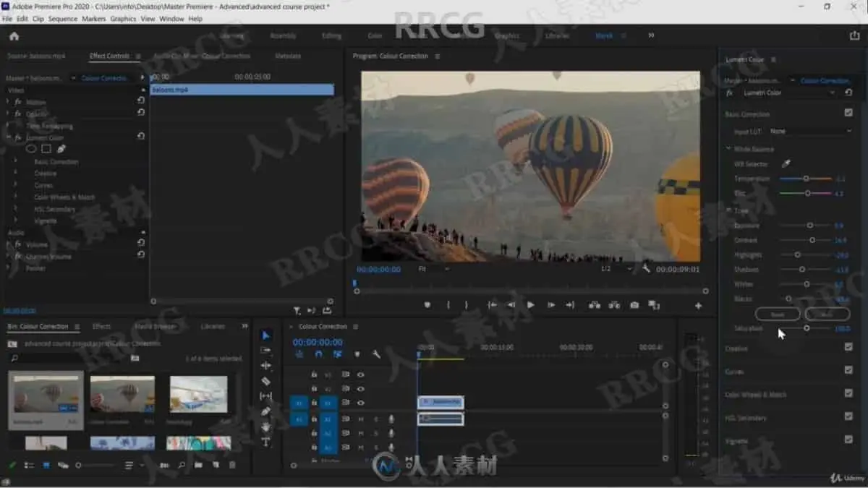This screenshot has width=868, height=488.
Task: Click the Temperature slider handle
Action: (x=806, y=179)
